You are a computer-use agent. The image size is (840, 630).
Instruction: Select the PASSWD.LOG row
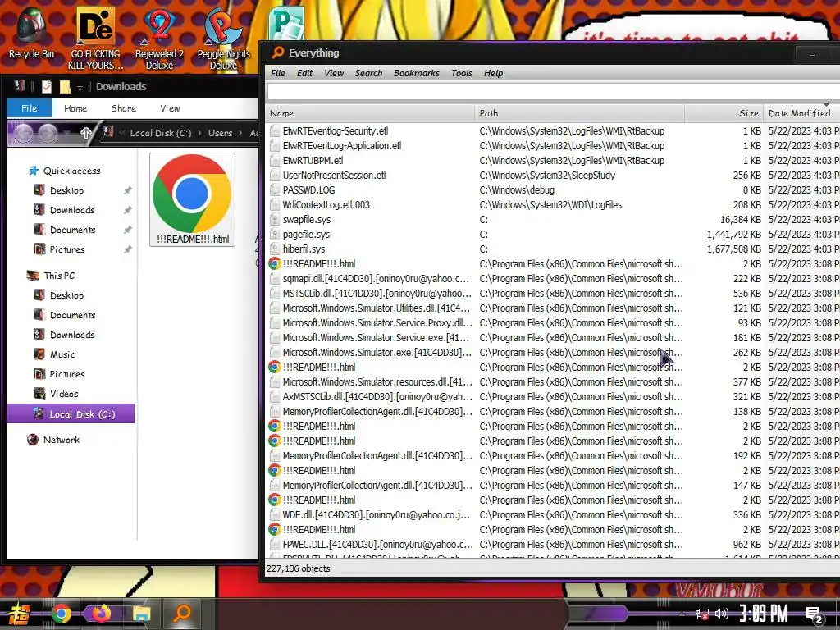[554, 190]
